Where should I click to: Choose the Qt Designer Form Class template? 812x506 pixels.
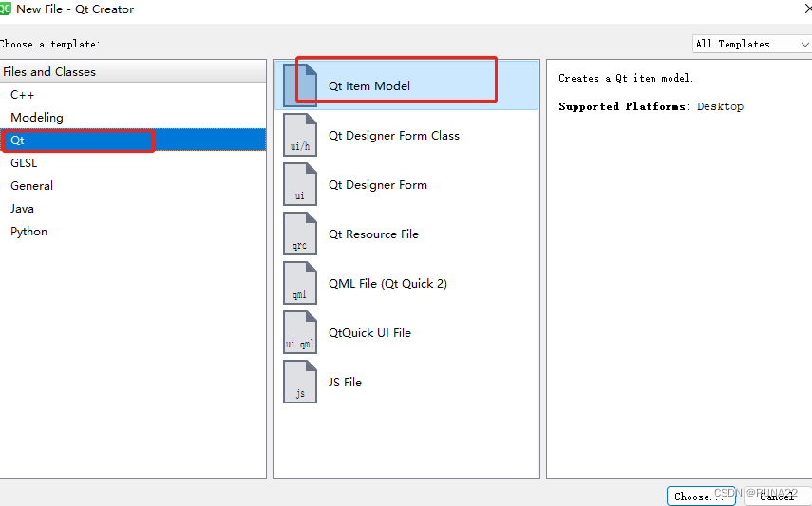(406, 135)
